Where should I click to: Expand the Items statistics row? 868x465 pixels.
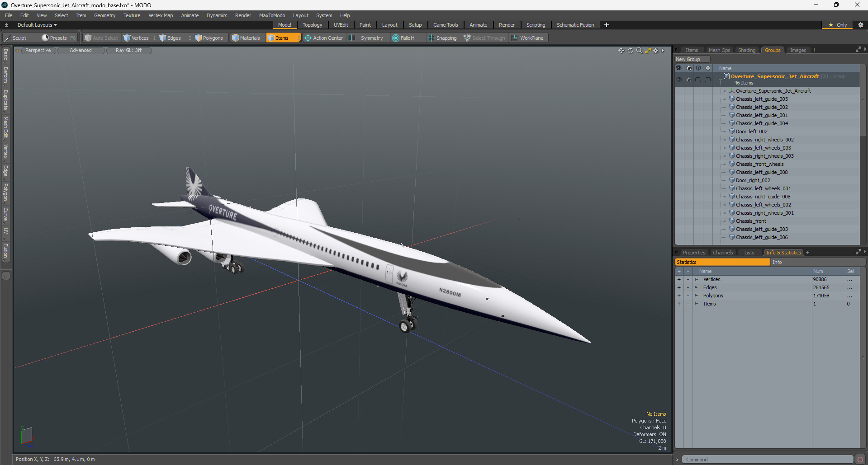click(696, 304)
